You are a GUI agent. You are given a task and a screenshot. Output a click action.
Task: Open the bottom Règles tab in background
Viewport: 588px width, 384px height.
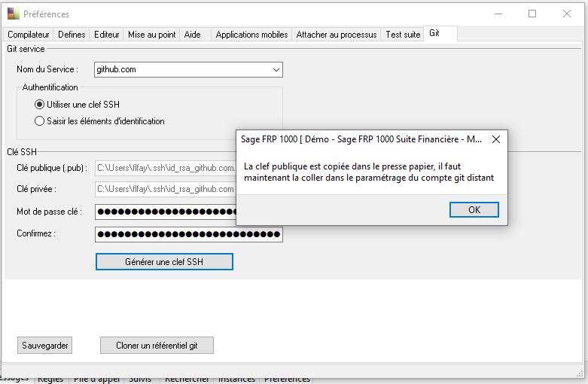[x=50, y=379]
